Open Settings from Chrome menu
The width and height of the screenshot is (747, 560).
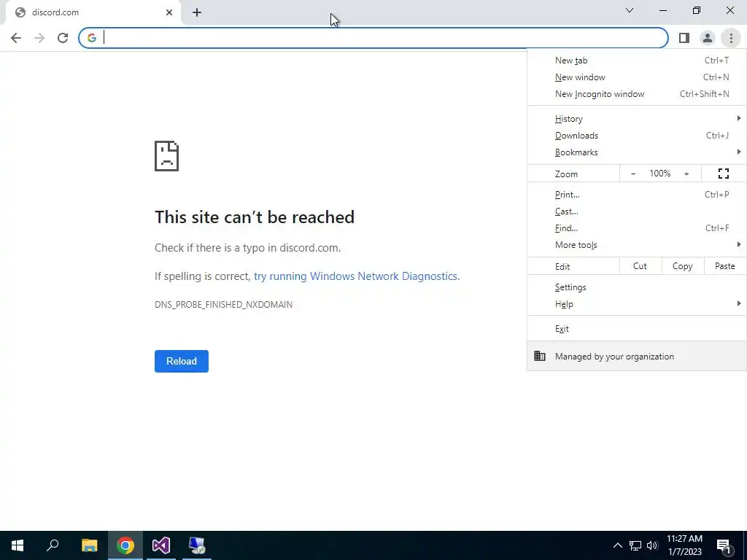636,287
